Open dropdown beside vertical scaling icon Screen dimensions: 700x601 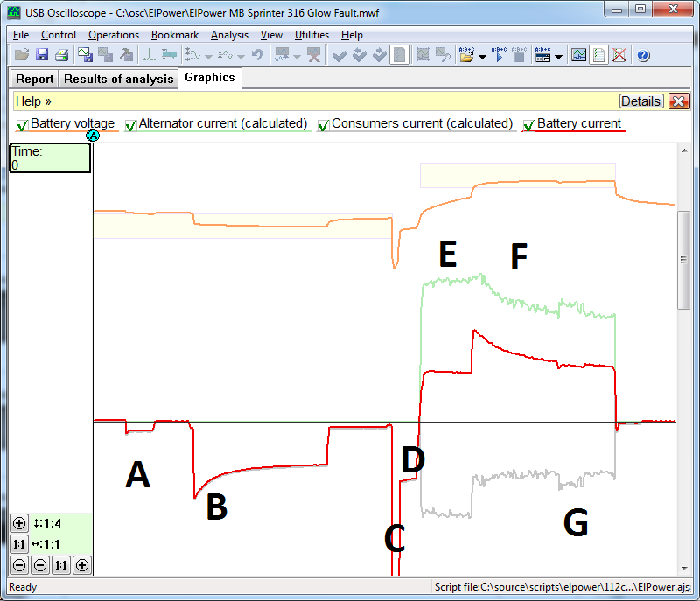pyautogui.click(x=208, y=57)
